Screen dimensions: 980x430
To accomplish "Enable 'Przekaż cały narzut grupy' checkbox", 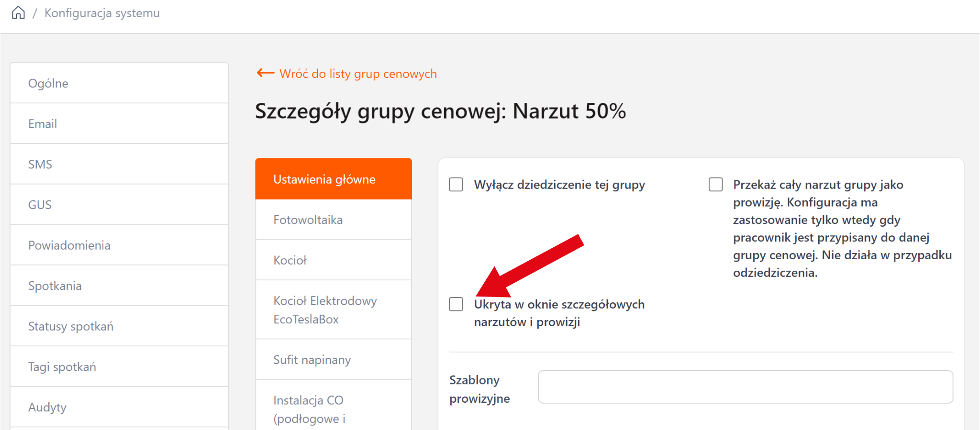I will (x=715, y=185).
